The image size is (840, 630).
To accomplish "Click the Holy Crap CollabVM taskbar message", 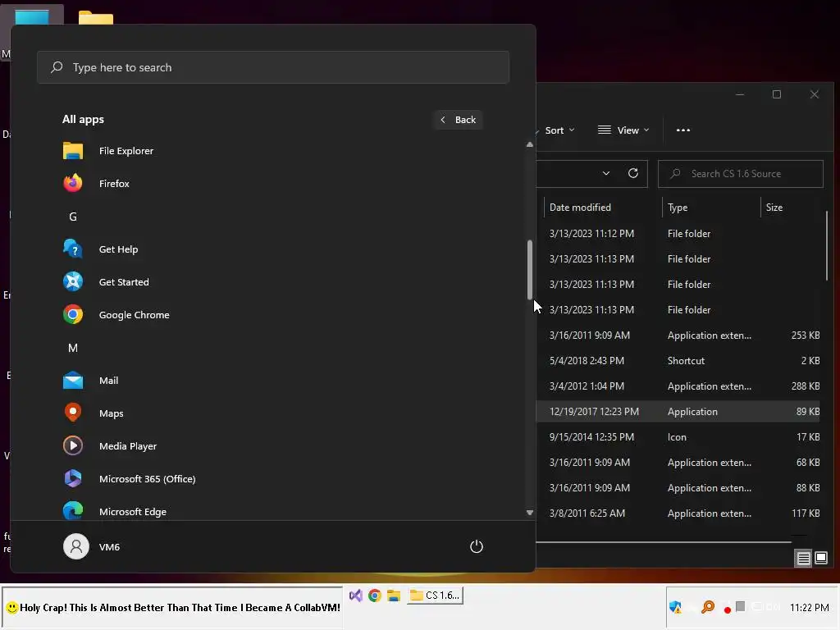I will [172, 608].
